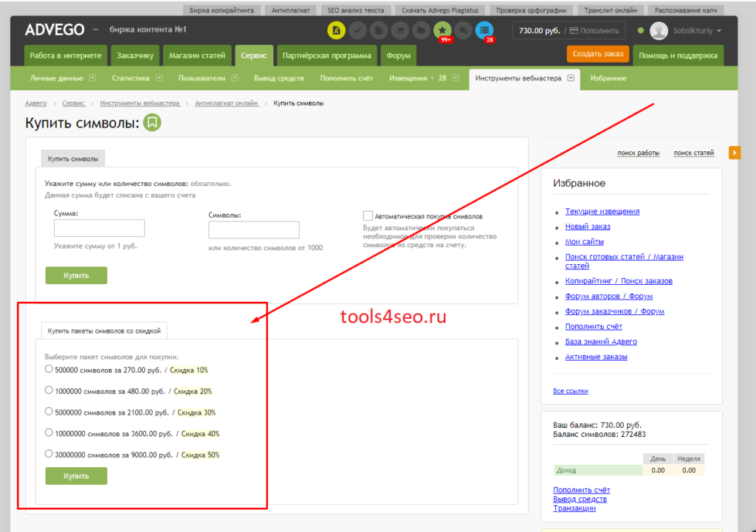Open База знаний Адвего link
756x532 pixels.
601,341
